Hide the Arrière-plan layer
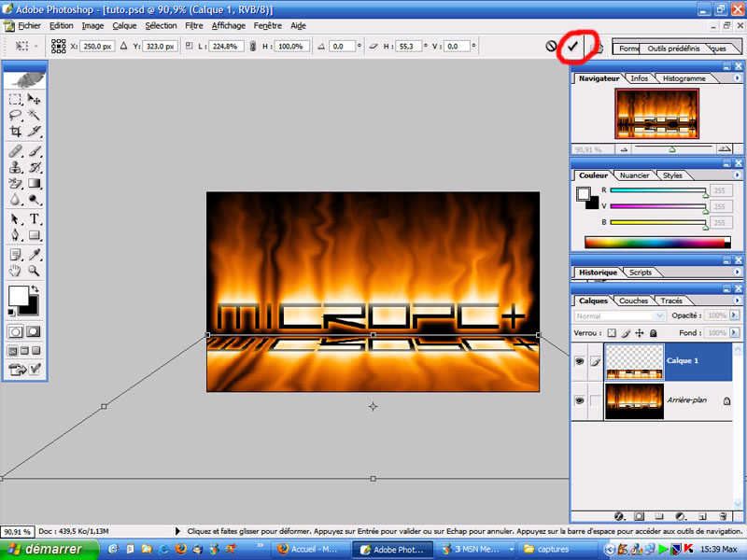747x560 pixels. [x=580, y=400]
